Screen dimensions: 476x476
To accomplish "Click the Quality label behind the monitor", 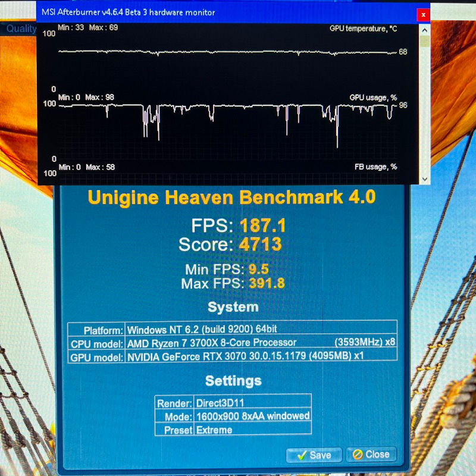I will 21,29.
